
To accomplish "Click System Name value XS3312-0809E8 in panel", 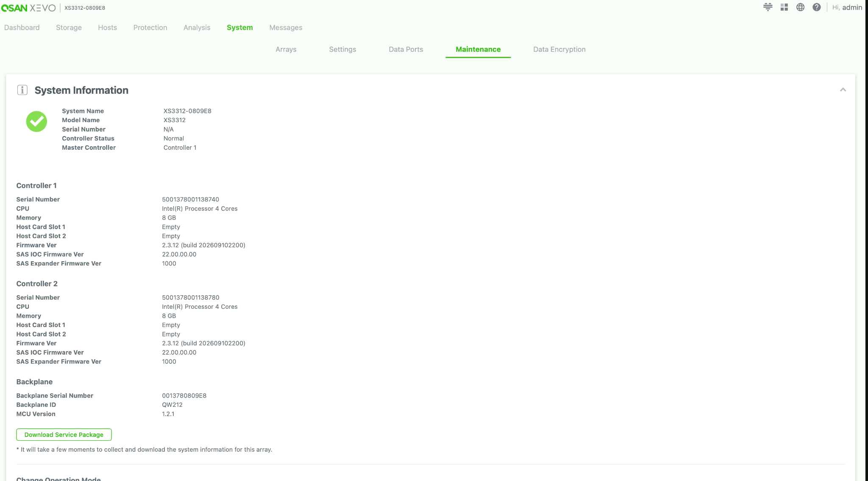I will tap(187, 111).
